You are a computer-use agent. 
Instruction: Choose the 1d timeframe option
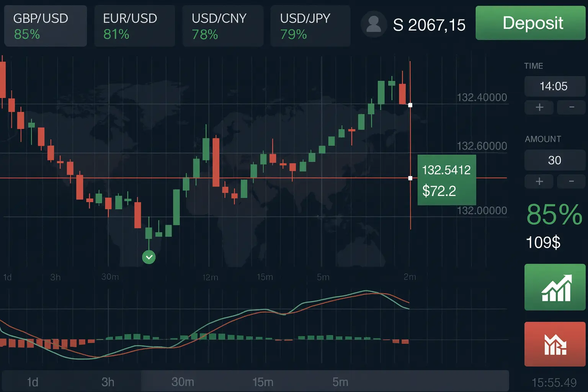[x=33, y=381]
